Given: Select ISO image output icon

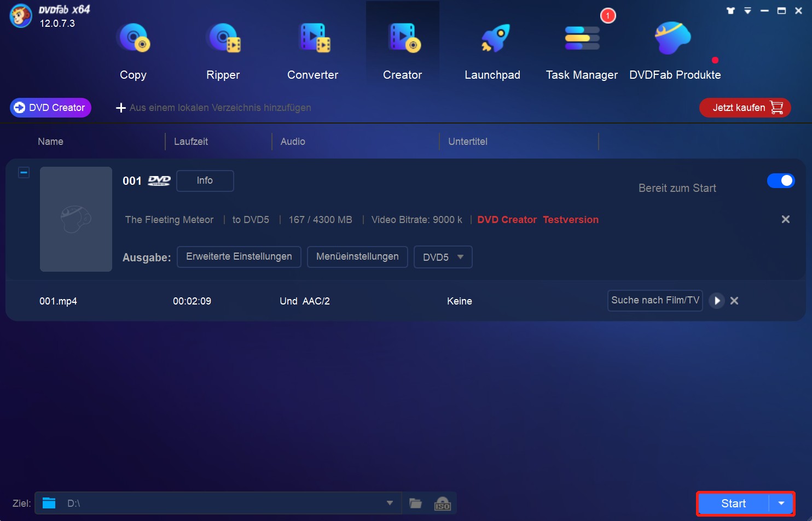Looking at the screenshot, I should click(x=442, y=504).
